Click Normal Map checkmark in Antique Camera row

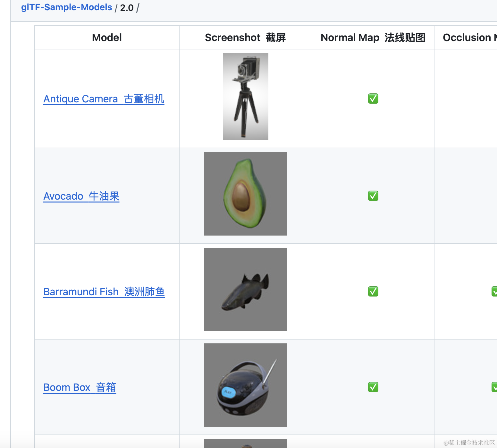[373, 99]
